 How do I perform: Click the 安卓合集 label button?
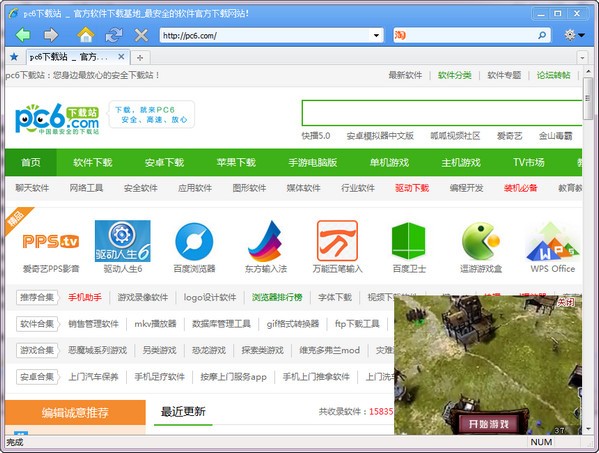pos(36,377)
